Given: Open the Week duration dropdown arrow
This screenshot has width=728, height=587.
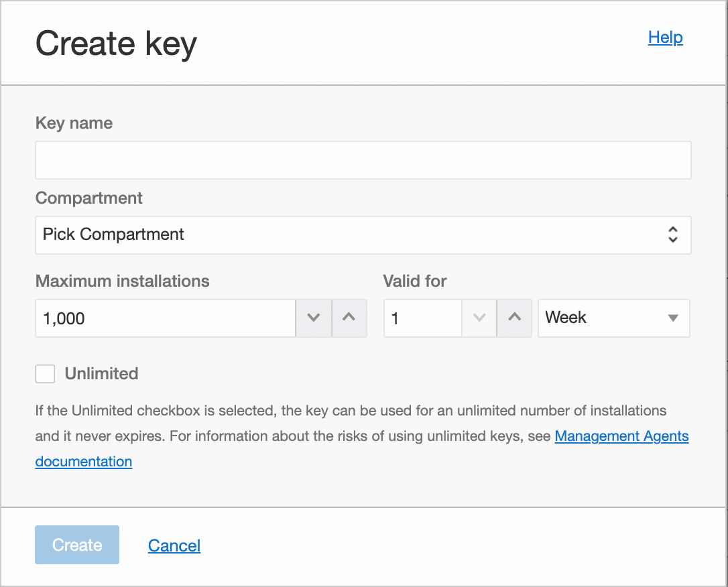Looking at the screenshot, I should (x=673, y=318).
